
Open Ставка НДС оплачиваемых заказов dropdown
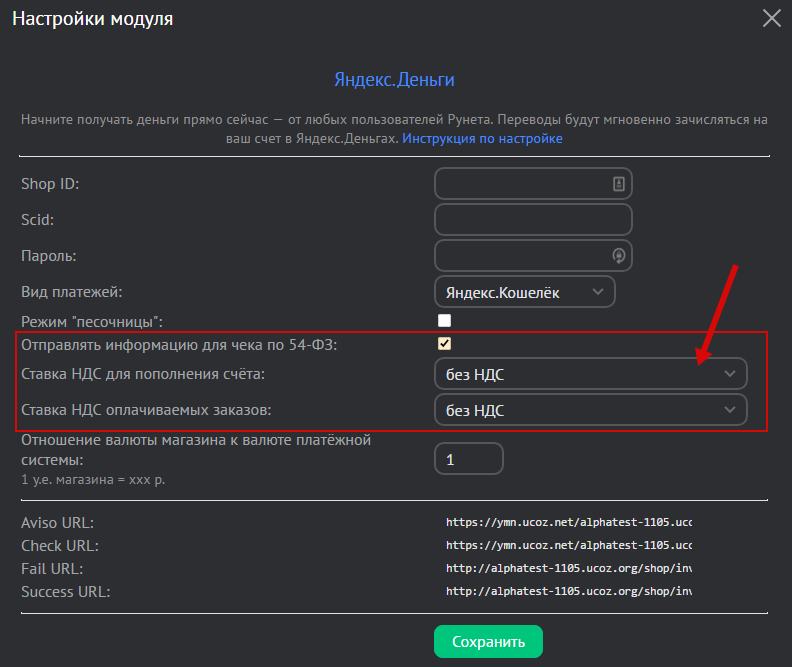click(x=590, y=409)
